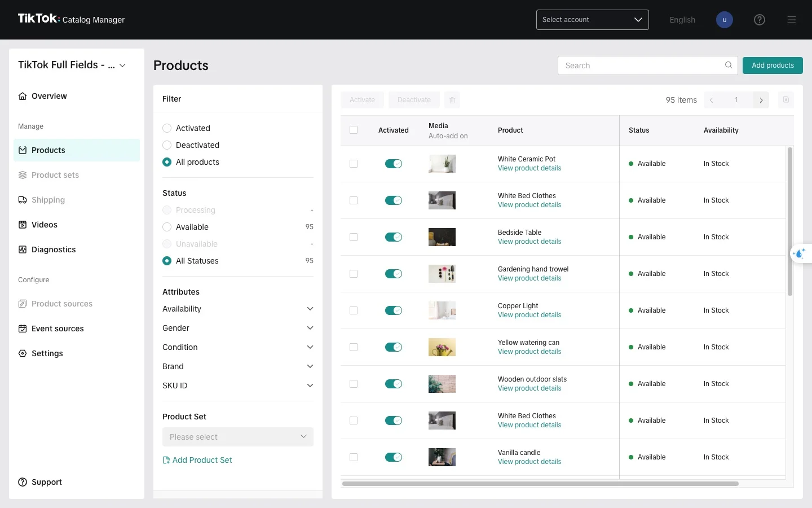Select the Deactivated filter radio
Image resolution: width=812 pixels, height=508 pixels.
click(x=167, y=145)
